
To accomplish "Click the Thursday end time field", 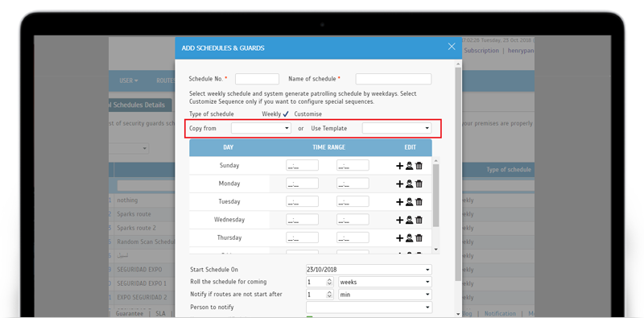I will (353, 237).
